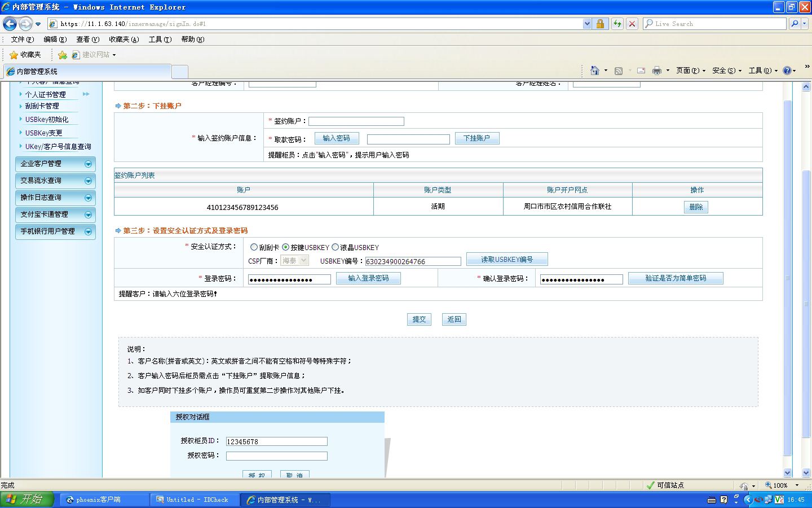Open the 文件(F) menu

(x=23, y=40)
